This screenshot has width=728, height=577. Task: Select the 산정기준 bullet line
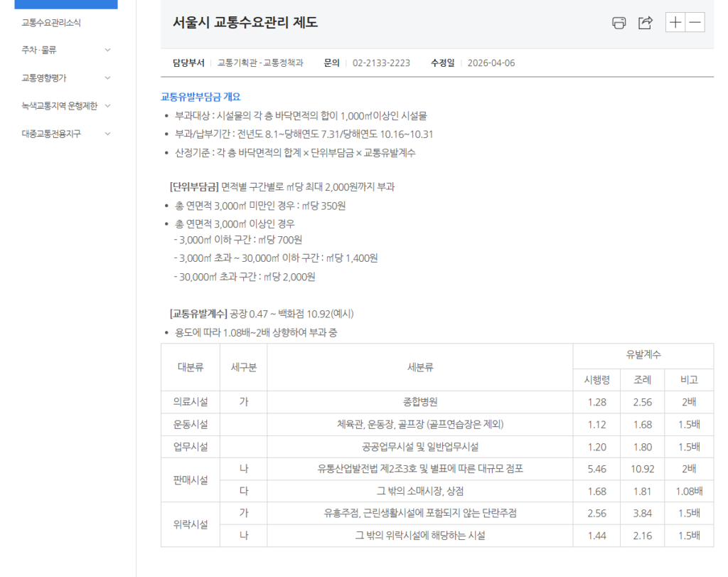click(x=295, y=153)
